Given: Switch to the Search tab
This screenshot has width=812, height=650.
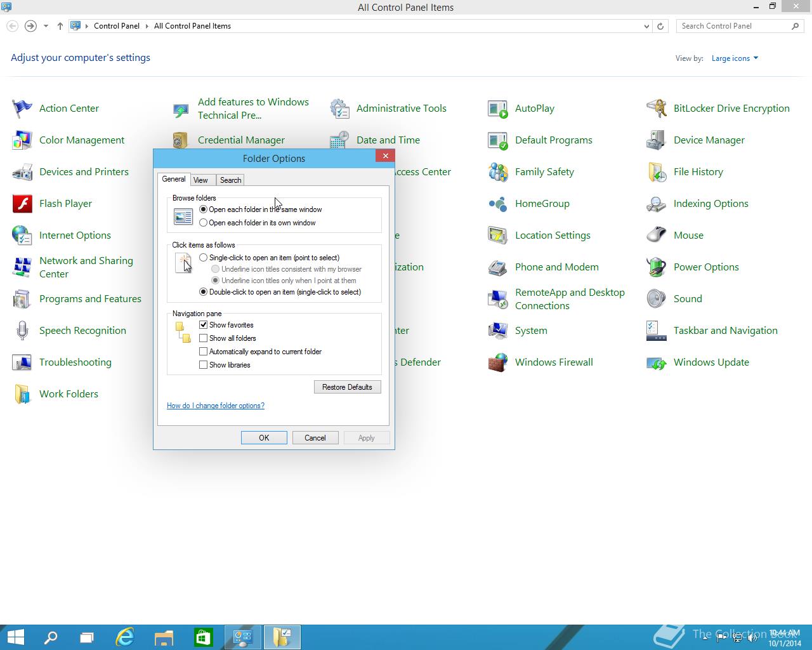Looking at the screenshot, I should point(230,180).
